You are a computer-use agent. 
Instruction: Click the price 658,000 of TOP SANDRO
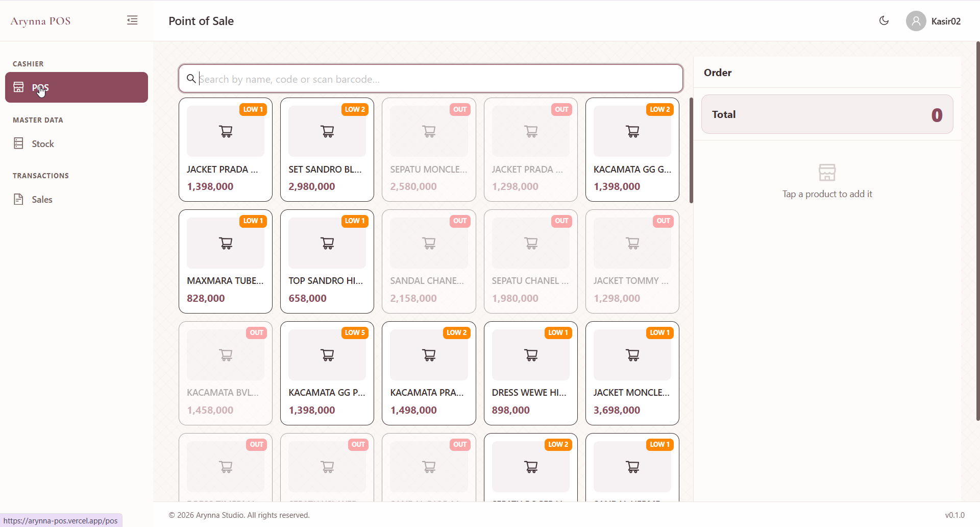307,298
